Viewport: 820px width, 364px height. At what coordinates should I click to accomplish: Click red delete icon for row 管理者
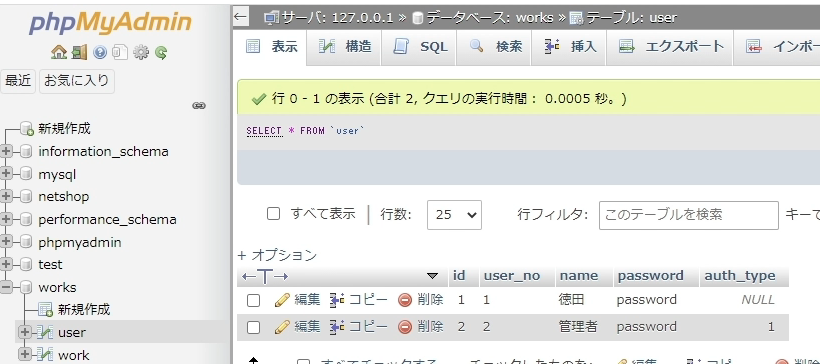[405, 327]
